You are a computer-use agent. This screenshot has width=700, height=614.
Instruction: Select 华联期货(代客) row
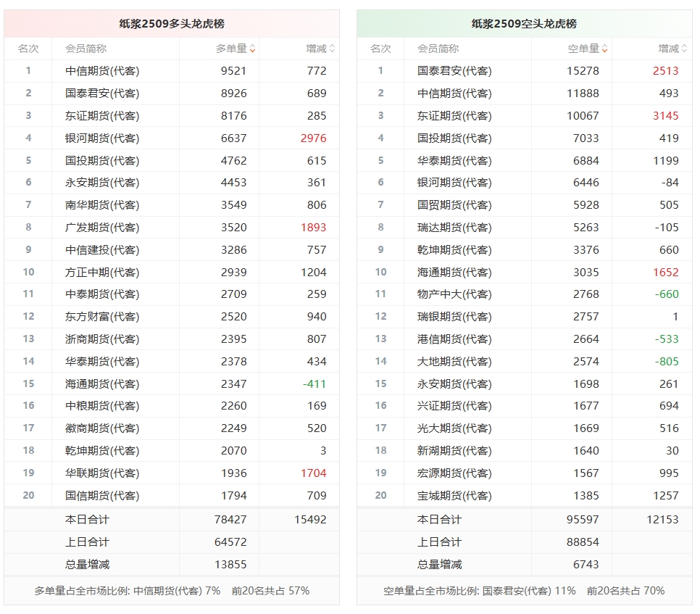pyautogui.click(x=172, y=473)
